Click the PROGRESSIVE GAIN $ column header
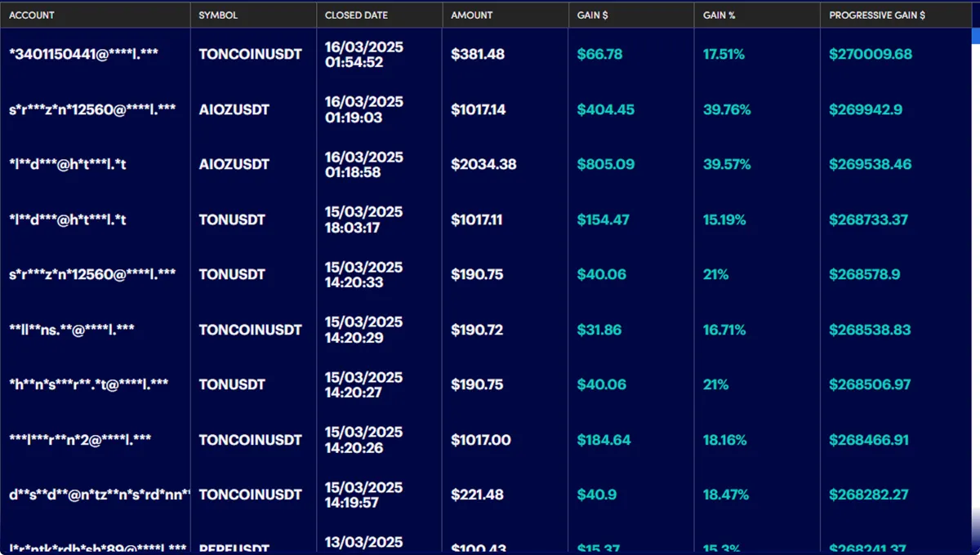 (x=877, y=16)
